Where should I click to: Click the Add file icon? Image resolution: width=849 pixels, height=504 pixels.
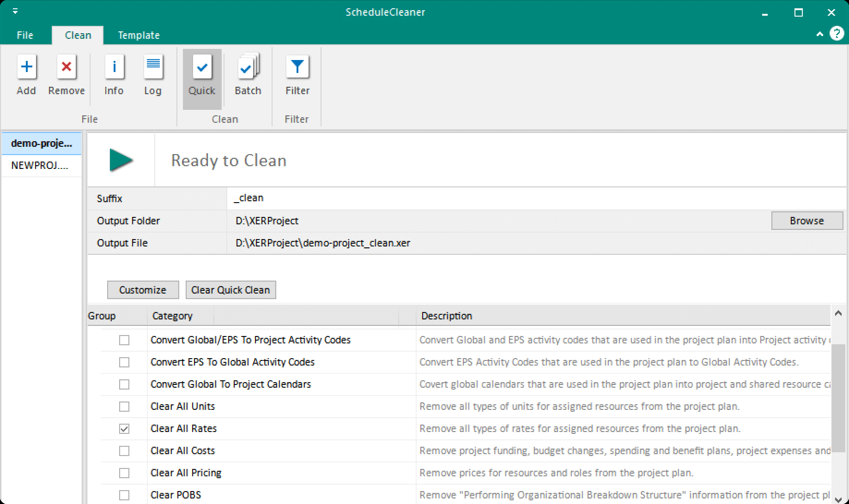coord(26,67)
